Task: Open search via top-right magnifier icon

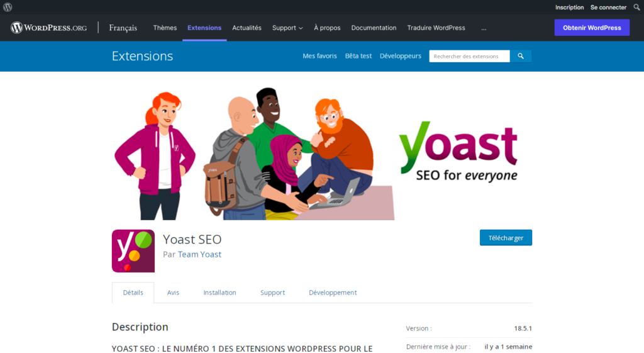Action: (x=636, y=7)
